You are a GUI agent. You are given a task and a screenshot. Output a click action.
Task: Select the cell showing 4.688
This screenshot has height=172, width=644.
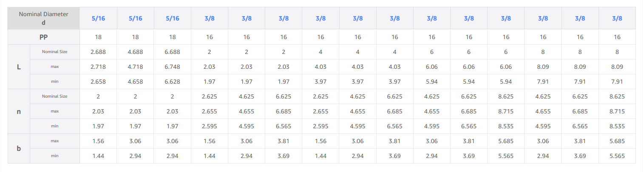[135, 52]
